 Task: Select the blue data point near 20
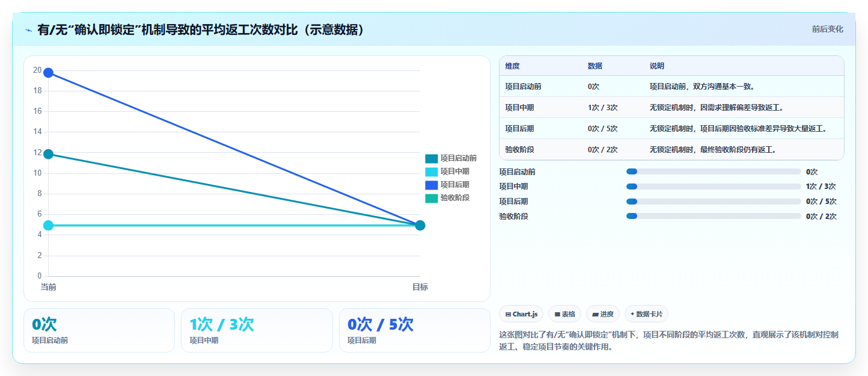[x=48, y=73]
